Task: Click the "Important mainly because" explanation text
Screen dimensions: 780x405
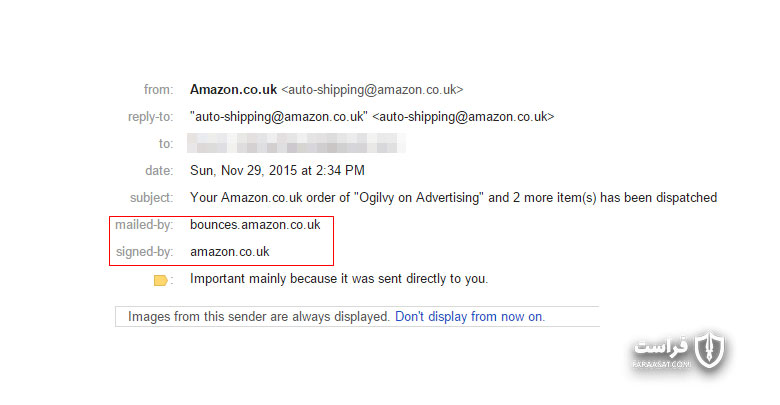Action: click(339, 279)
